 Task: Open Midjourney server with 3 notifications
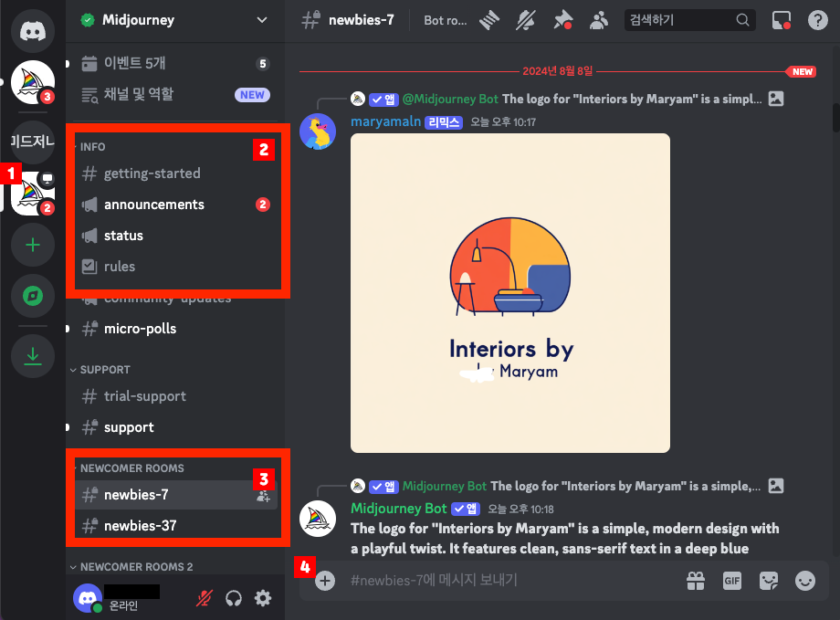[33, 82]
